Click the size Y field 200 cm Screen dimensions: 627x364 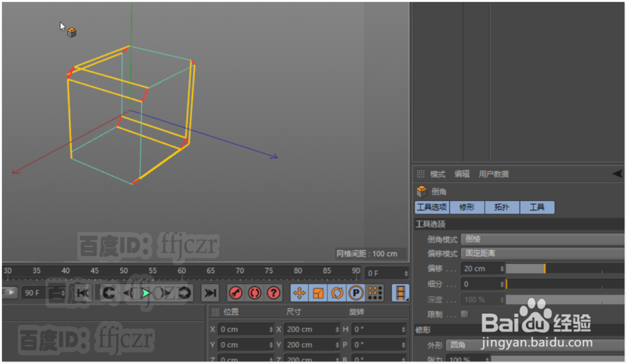(310, 345)
